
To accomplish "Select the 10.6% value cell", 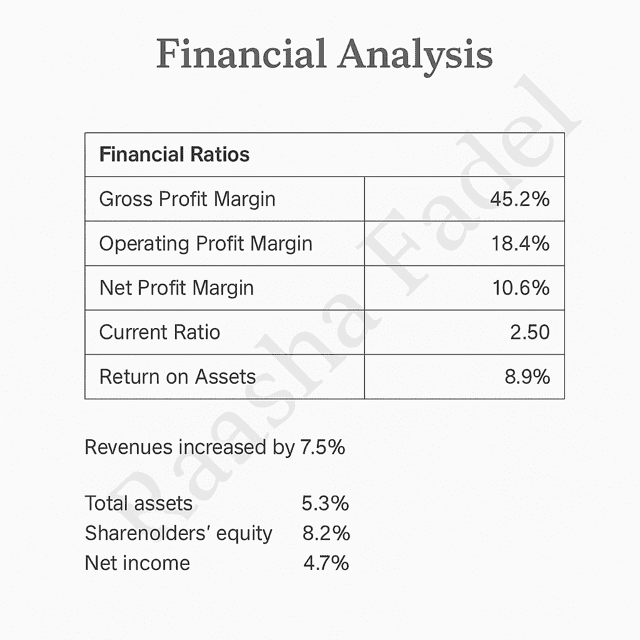I will click(520, 288).
